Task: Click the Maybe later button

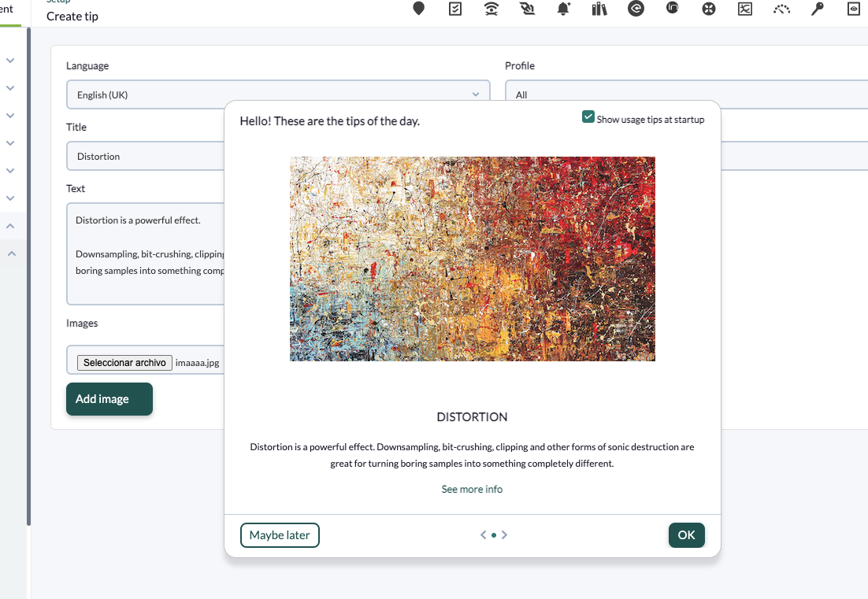Action: coord(280,534)
